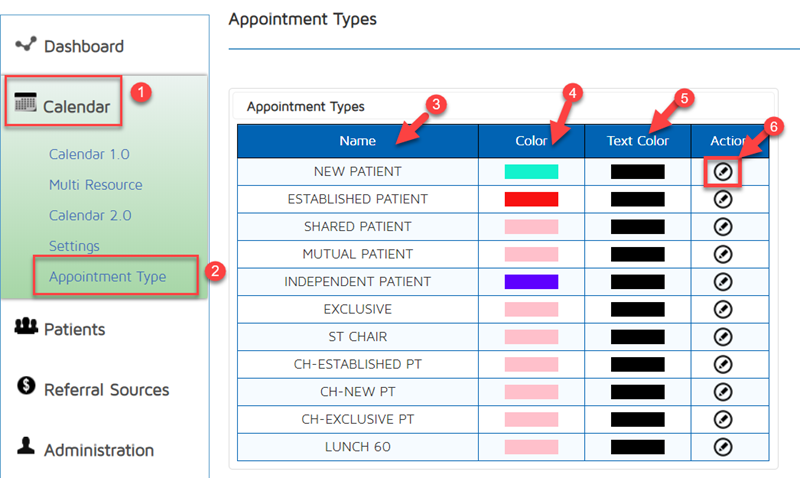Viewport: 800px width, 478px height.
Task: Click the Patients group icon
Action: (27, 327)
